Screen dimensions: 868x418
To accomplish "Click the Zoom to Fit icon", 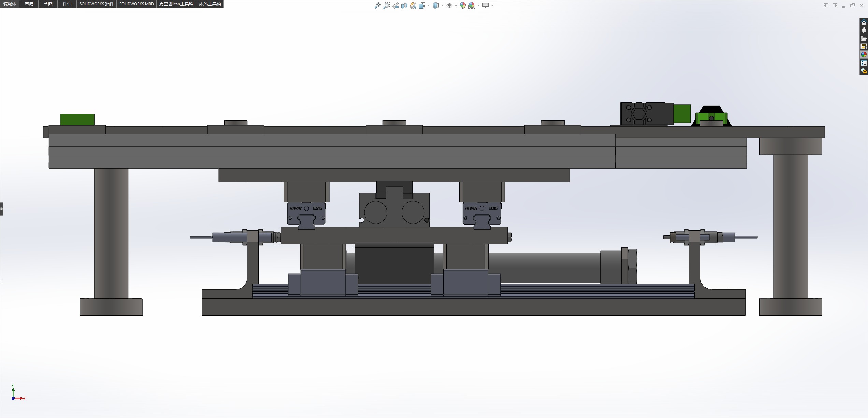I will point(377,5).
